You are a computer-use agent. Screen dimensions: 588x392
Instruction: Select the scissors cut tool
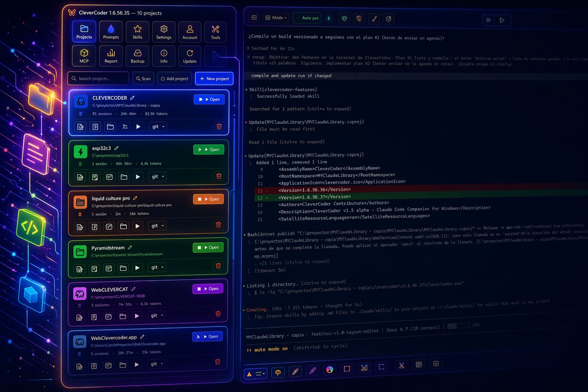[x=402, y=366]
